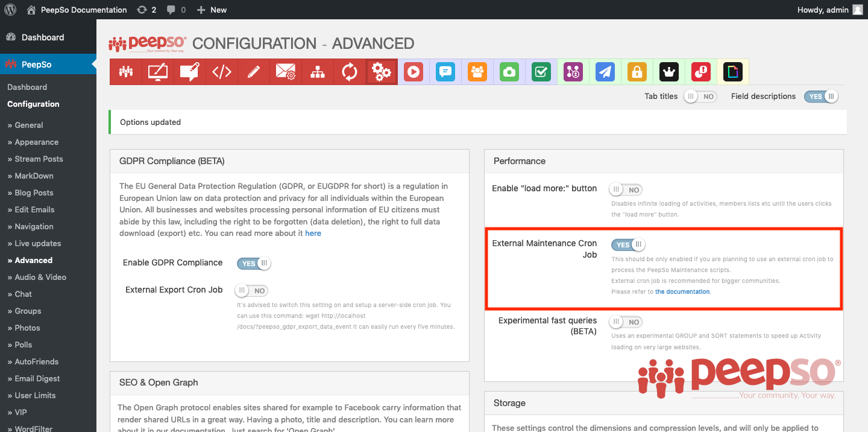Open the New content menu in admin bar
Viewport: 868px width, 432px height.
point(212,10)
